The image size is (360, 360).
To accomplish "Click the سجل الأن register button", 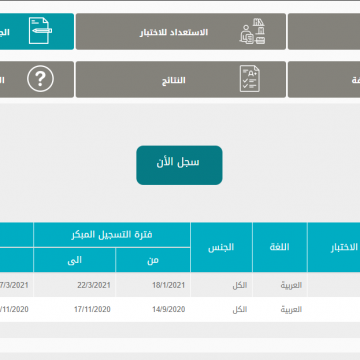I will pos(179,165).
